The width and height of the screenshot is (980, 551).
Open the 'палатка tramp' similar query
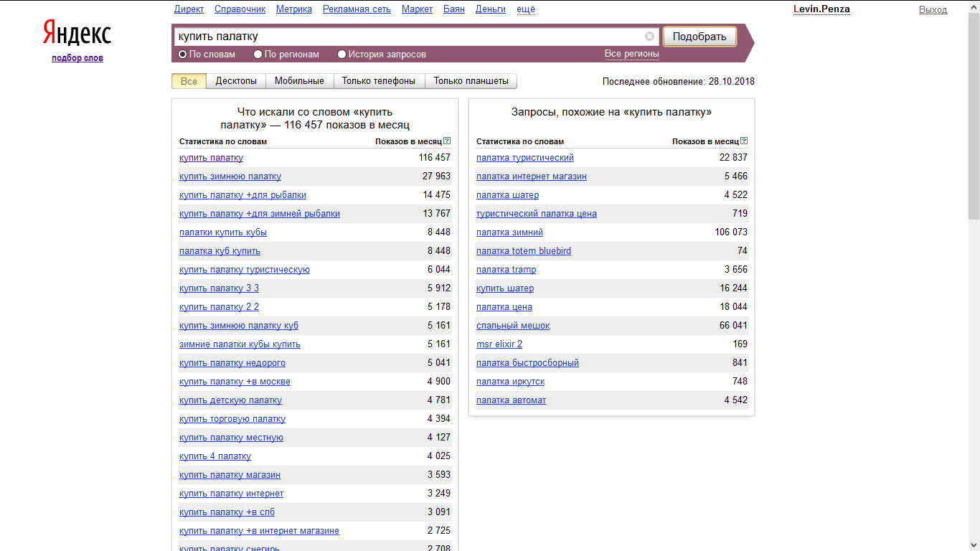click(506, 270)
